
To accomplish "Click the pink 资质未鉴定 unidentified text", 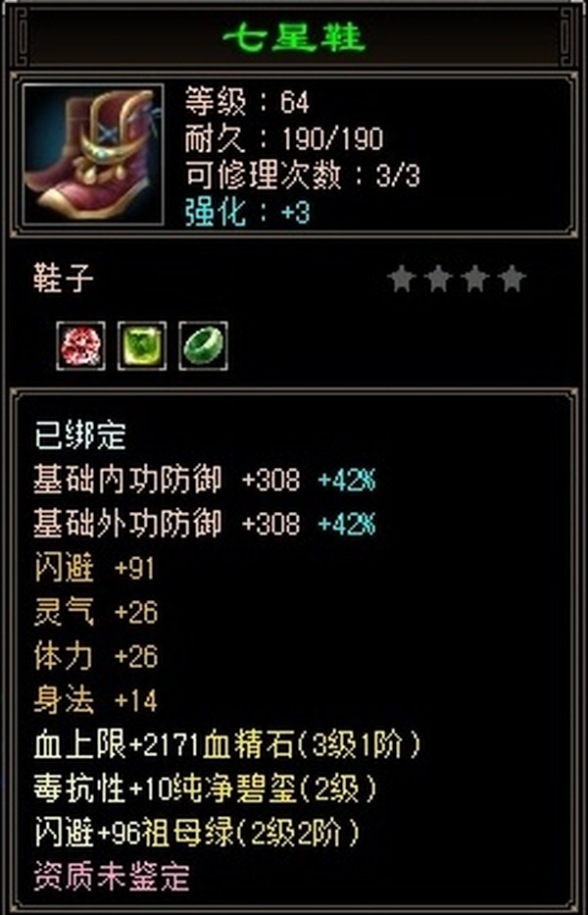I will pyautogui.click(x=112, y=876).
